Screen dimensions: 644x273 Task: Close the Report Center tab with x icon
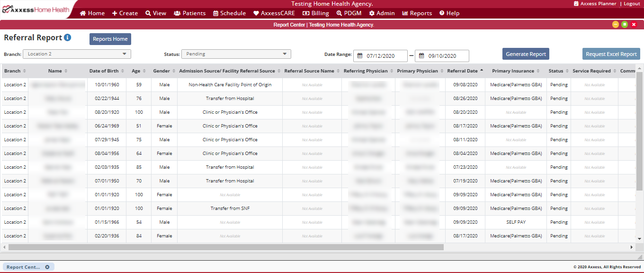[x=47, y=267]
